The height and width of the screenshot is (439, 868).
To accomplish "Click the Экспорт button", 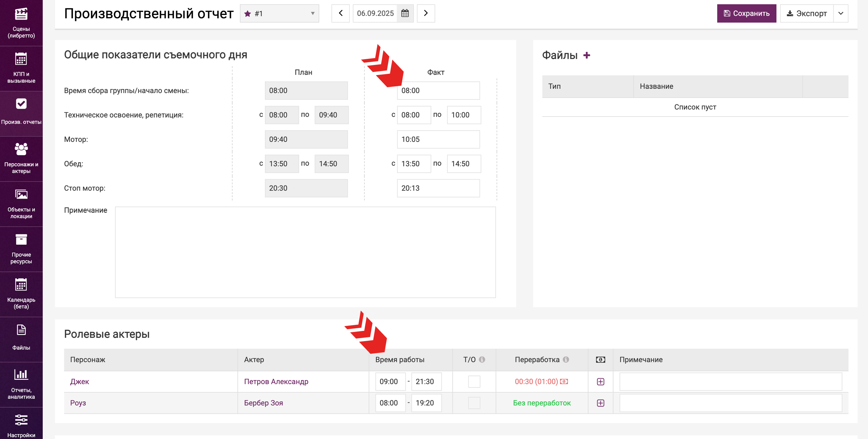I will click(806, 13).
